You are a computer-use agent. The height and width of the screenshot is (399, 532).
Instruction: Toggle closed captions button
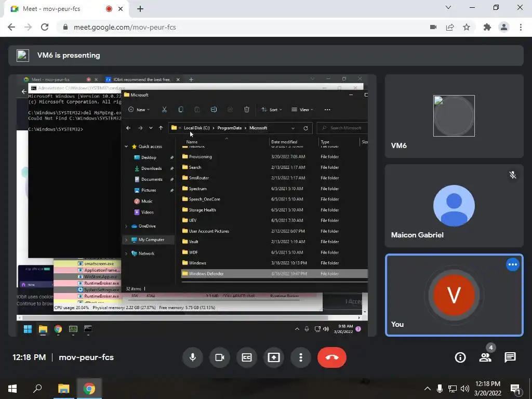(x=247, y=357)
